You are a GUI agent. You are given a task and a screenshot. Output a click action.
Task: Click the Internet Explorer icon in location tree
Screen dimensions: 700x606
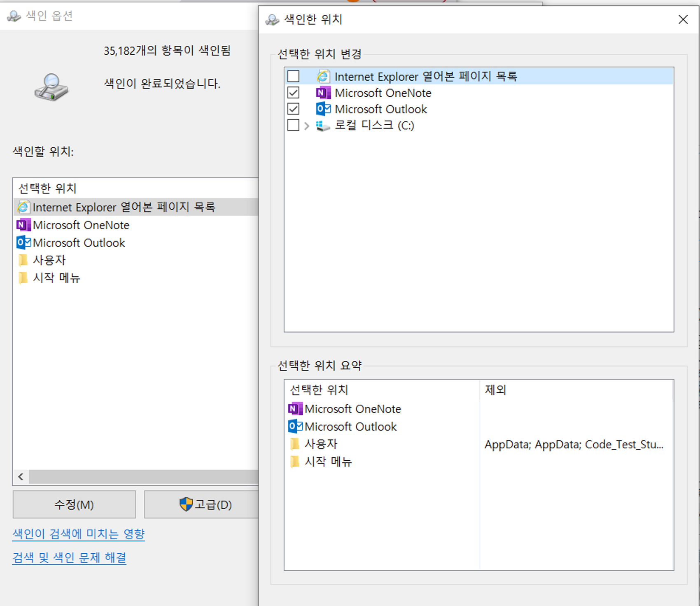click(323, 76)
